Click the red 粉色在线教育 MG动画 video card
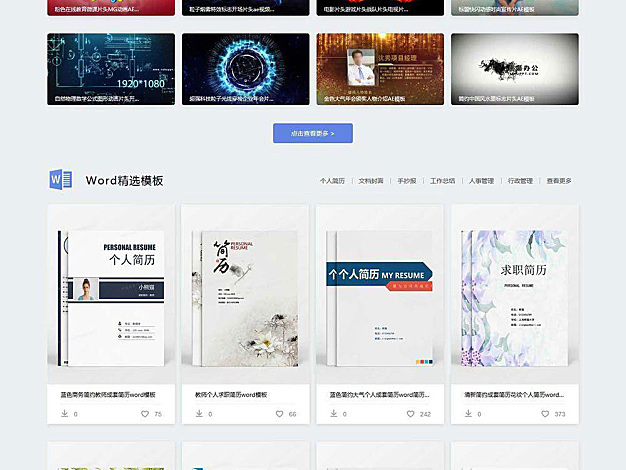The height and width of the screenshot is (470, 626). click(x=111, y=8)
